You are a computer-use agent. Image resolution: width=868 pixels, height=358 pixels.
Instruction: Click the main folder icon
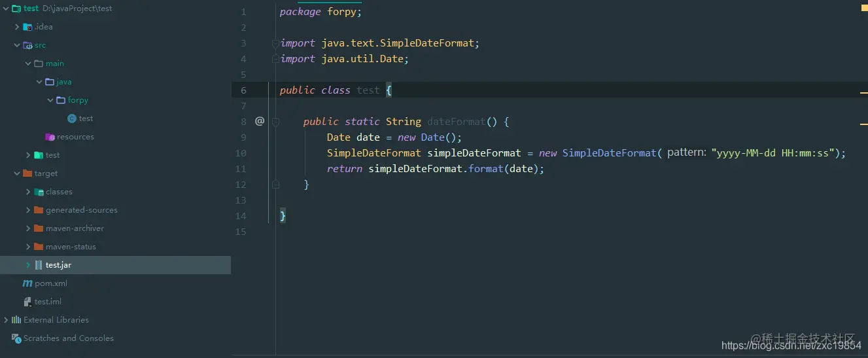[x=39, y=63]
